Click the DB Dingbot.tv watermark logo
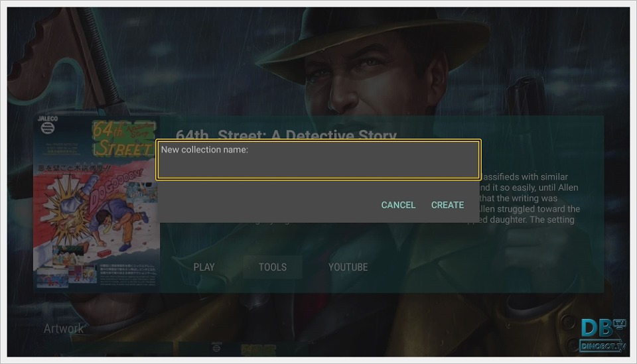The height and width of the screenshot is (364, 637). (602, 335)
